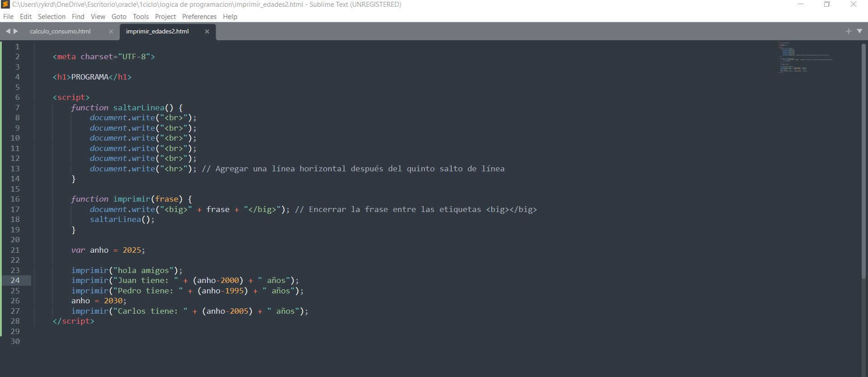
Task: Open the Find menu
Action: (x=78, y=17)
